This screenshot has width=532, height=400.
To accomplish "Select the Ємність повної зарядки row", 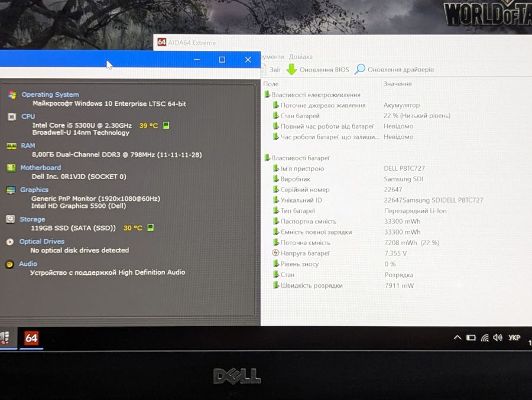I will 316,232.
